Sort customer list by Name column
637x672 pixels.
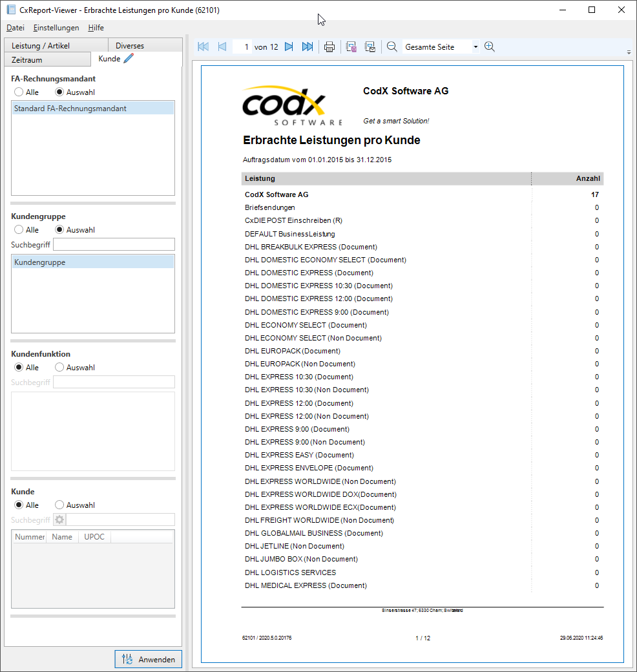(62, 537)
